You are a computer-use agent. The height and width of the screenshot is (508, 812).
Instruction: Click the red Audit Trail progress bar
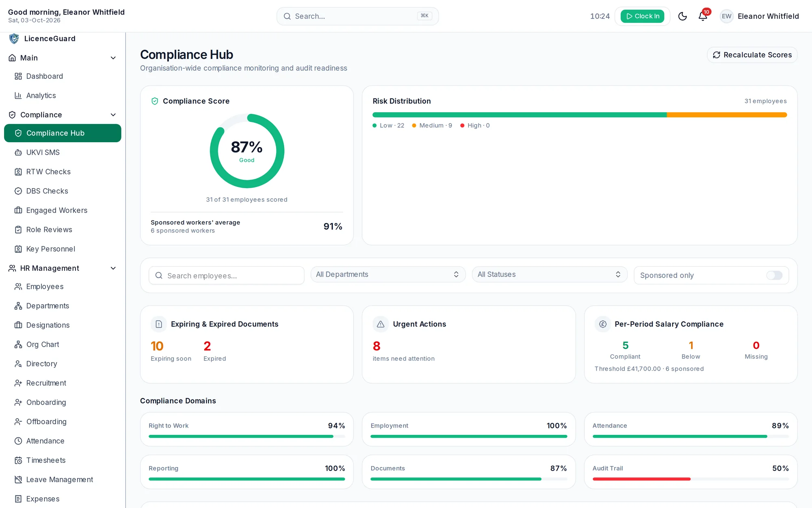click(641, 479)
